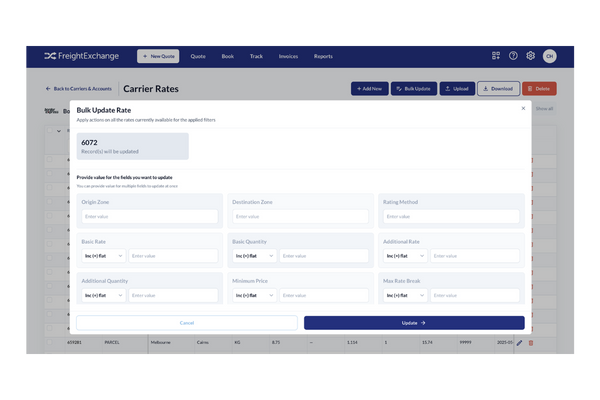Open the Book menu
This screenshot has height=400, width=600.
(x=227, y=56)
